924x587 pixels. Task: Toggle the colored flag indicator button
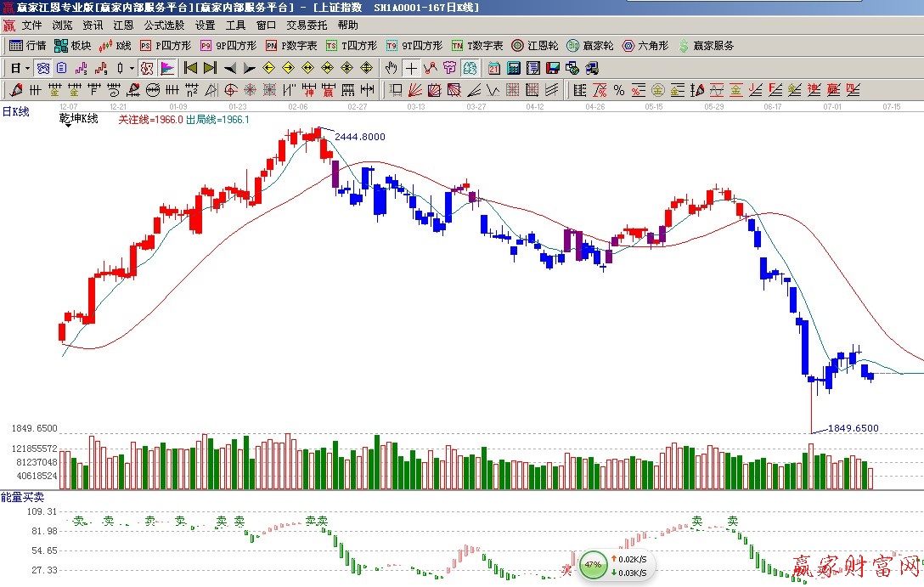(167, 68)
